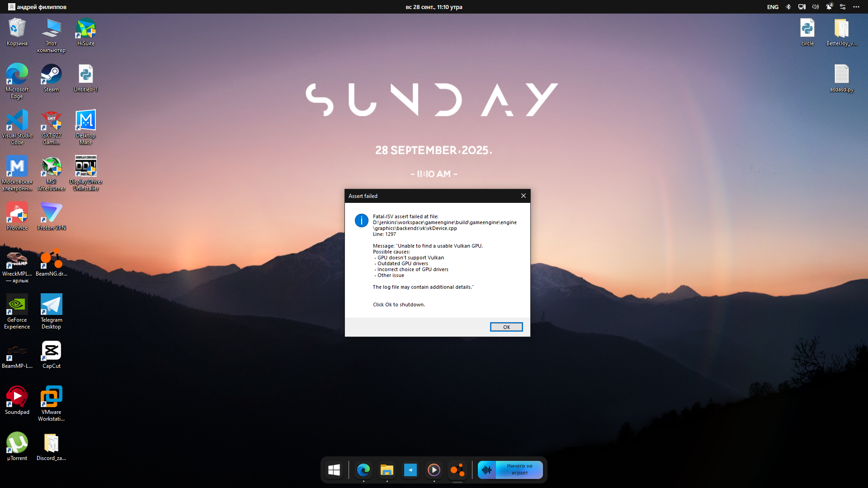Open the volume control in top bar

click(x=815, y=7)
